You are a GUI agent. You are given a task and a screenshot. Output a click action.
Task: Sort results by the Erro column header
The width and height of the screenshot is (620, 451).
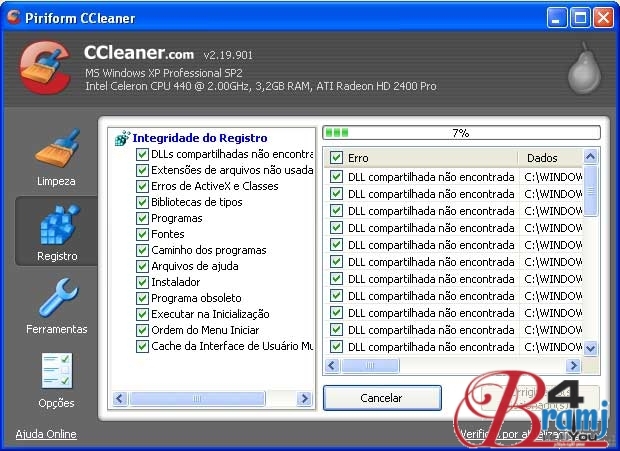[x=421, y=158]
